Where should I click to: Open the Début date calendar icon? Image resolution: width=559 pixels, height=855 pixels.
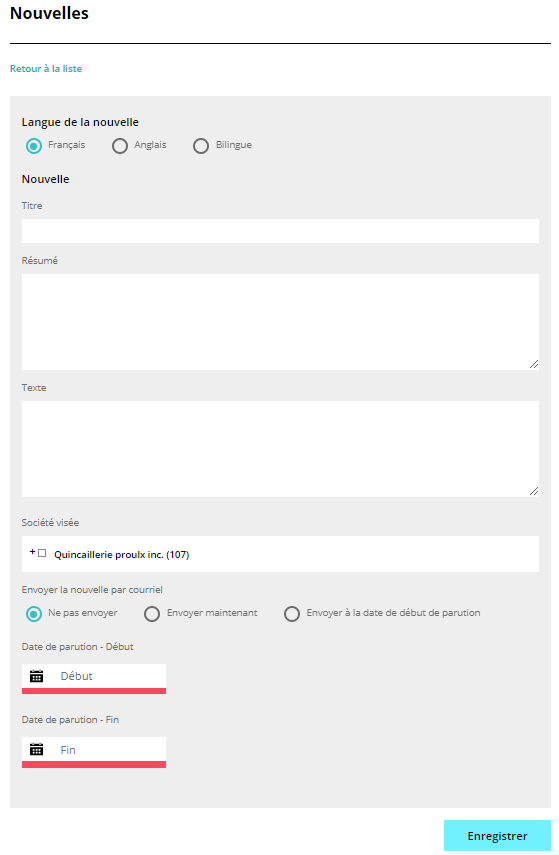click(37, 676)
